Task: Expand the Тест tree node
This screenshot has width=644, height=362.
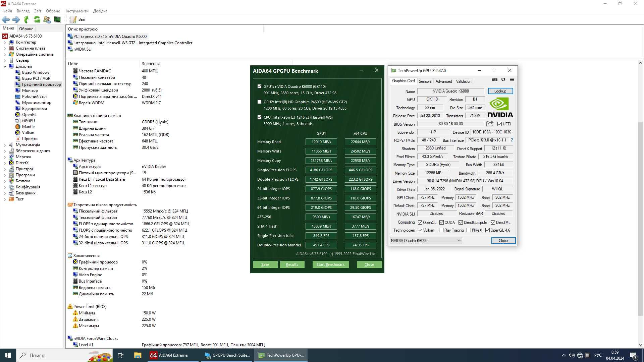Action: [5, 199]
